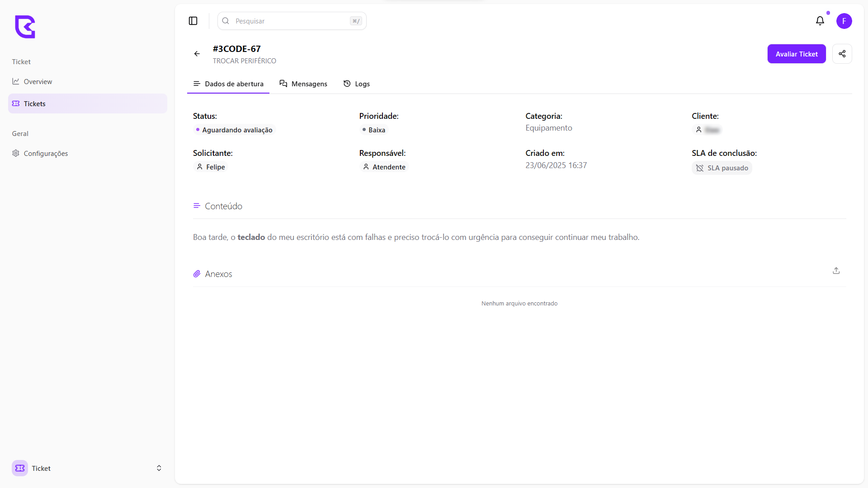Image resolution: width=868 pixels, height=488 pixels.
Task: Click the Baixa priority badge
Action: click(374, 130)
